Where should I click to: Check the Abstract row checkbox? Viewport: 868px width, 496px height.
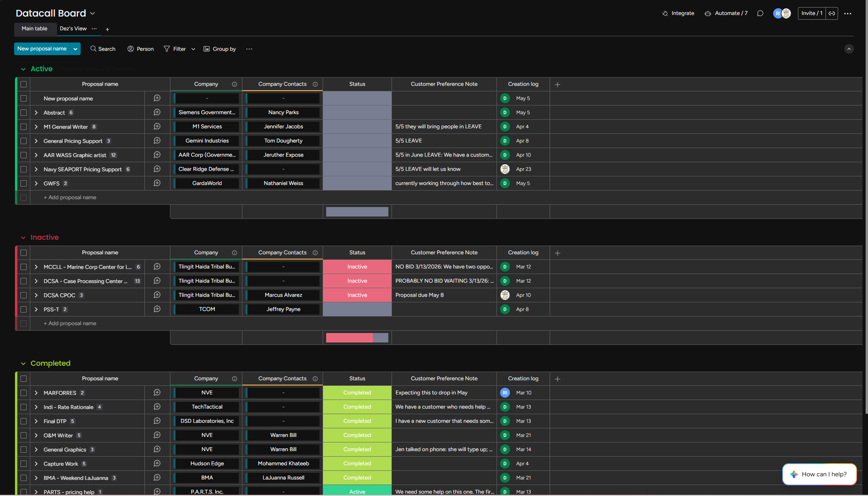click(x=24, y=113)
